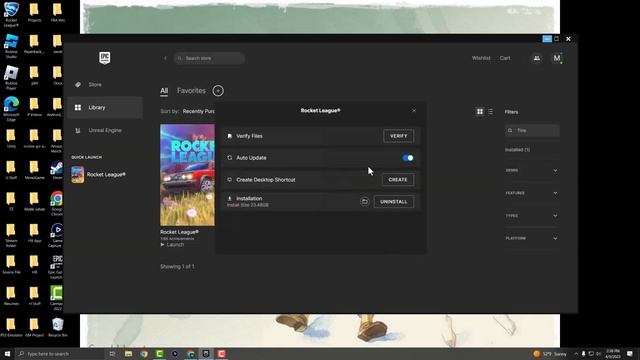The height and width of the screenshot is (360, 640).
Task: Open the weather widget on taskbar
Action: coord(550,354)
